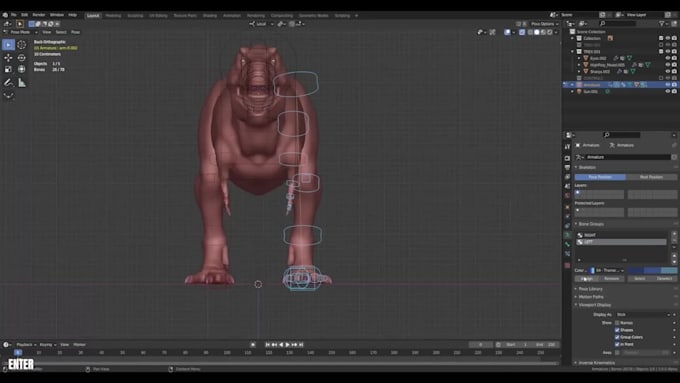The image size is (680, 383).
Task: Hide the Sun.001 object in viewport
Action: click(668, 92)
